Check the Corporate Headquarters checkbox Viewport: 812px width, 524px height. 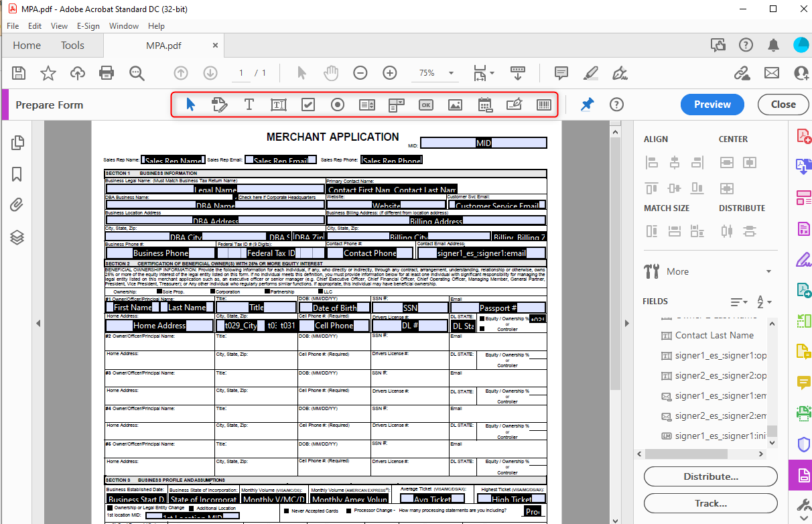[234, 197]
